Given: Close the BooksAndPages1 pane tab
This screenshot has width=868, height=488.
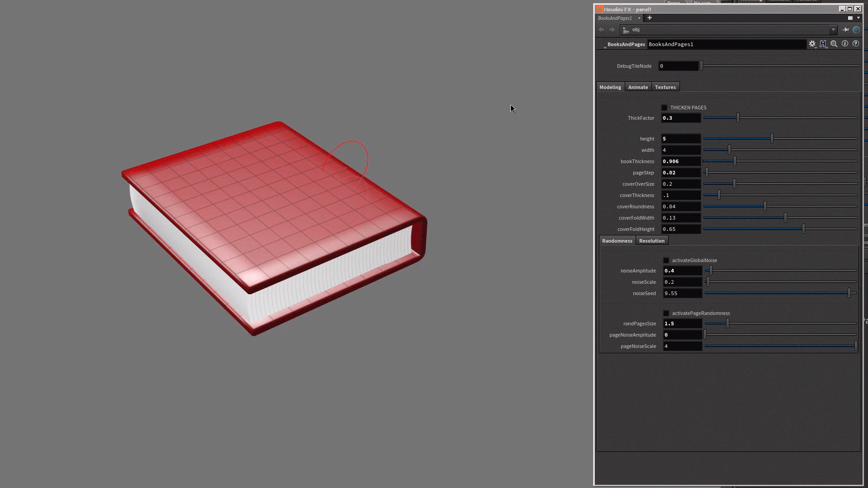Looking at the screenshot, I should coord(639,19).
